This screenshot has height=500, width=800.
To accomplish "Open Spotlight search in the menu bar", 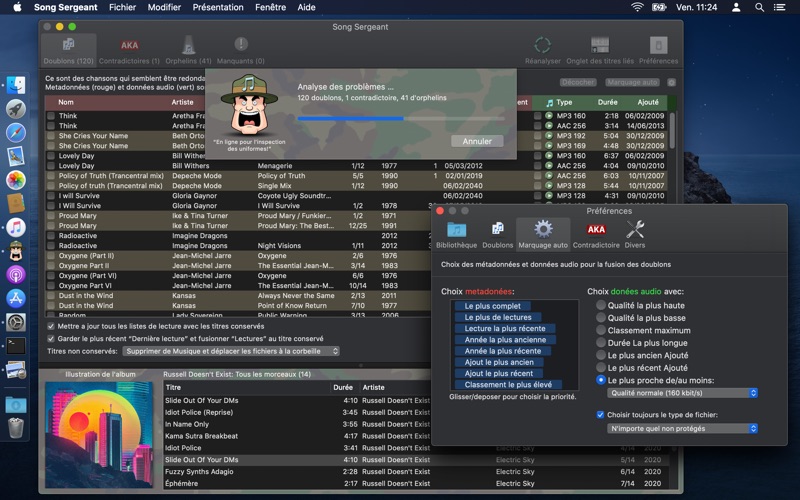I will 759,7.
